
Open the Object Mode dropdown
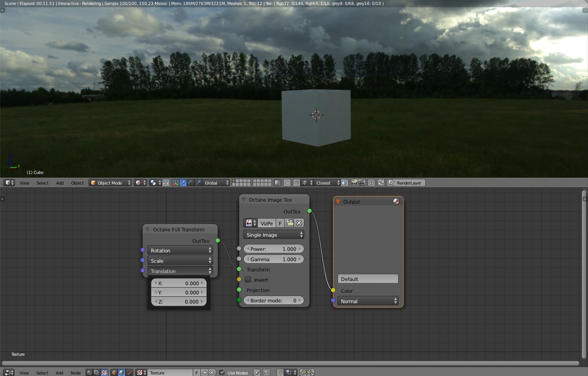click(x=110, y=183)
